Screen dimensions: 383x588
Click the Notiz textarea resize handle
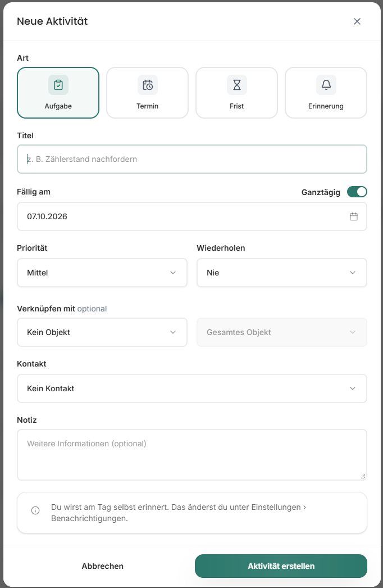(363, 476)
